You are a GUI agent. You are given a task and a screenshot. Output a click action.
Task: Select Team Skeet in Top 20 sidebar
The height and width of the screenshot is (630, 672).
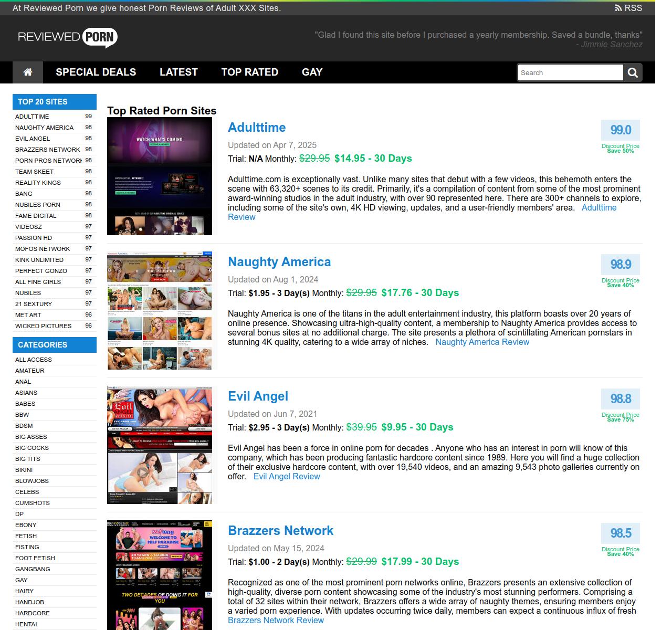(34, 172)
